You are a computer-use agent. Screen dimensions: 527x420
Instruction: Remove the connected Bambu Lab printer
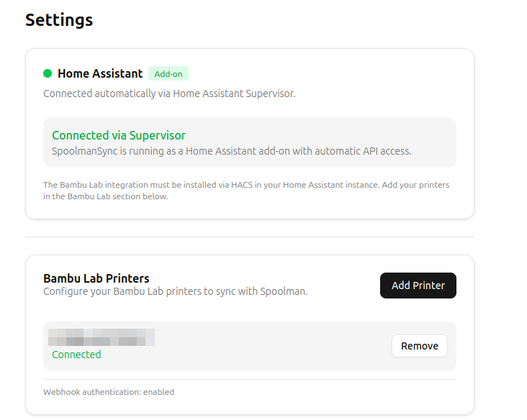(x=420, y=346)
